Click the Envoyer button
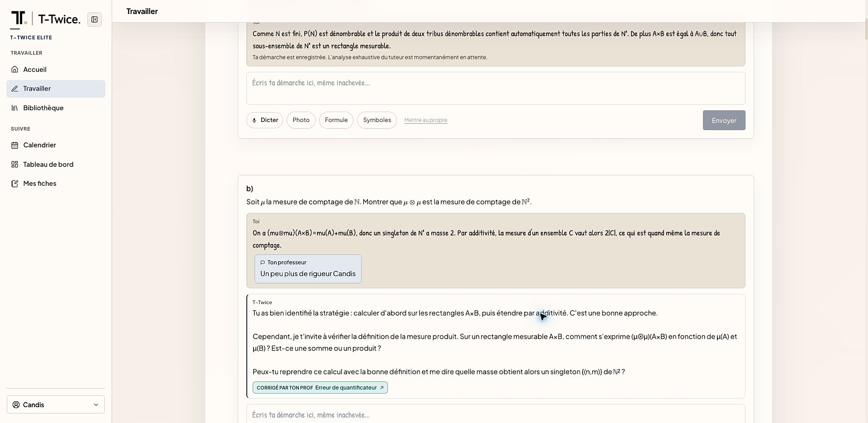This screenshot has width=868, height=423. coord(724,120)
